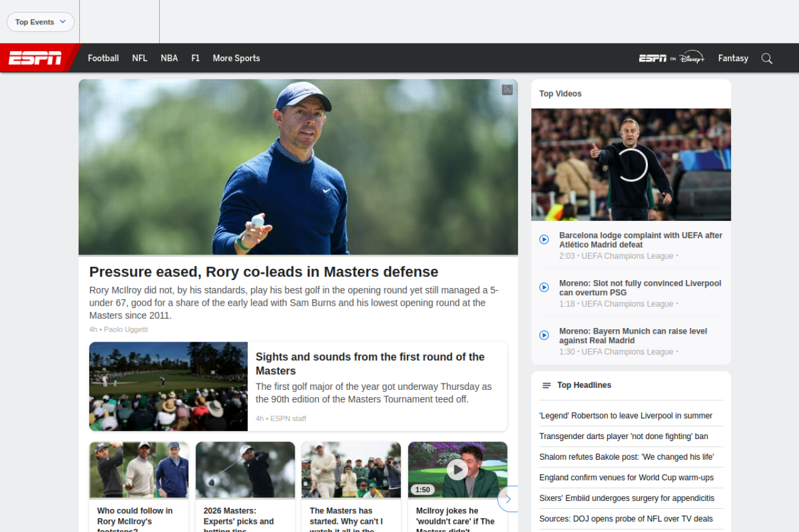
Task: Expand the Top Events dropdown
Action: click(41, 22)
